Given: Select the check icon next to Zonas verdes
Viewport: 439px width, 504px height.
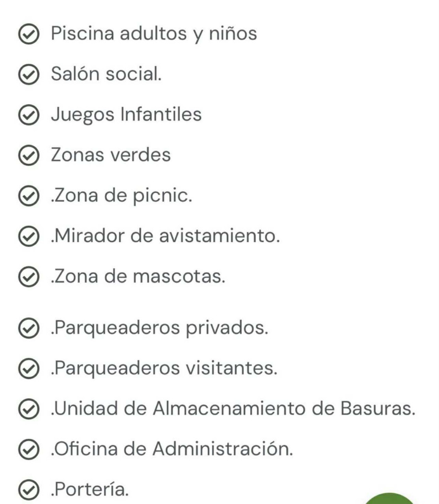Looking at the screenshot, I should tap(29, 156).
